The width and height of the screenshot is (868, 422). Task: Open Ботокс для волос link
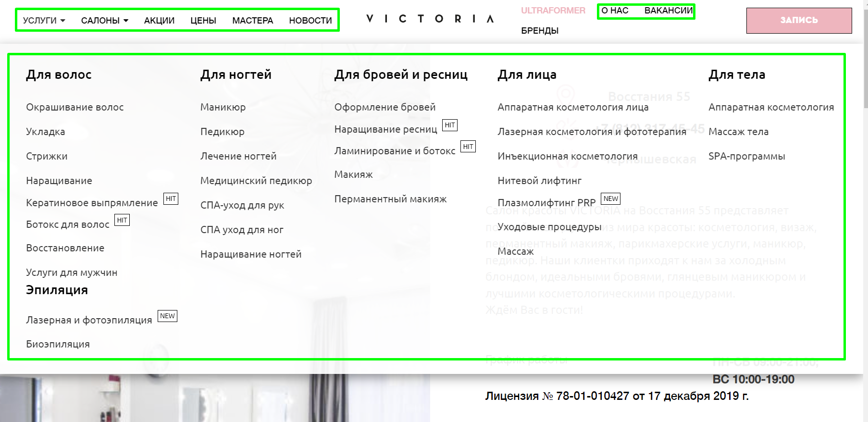click(x=68, y=224)
